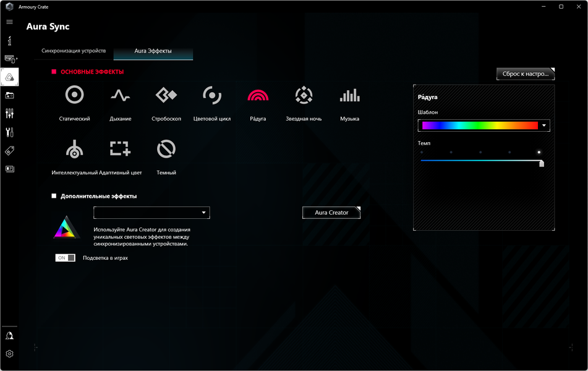Choose the Dark (Темный) effect

click(x=166, y=149)
